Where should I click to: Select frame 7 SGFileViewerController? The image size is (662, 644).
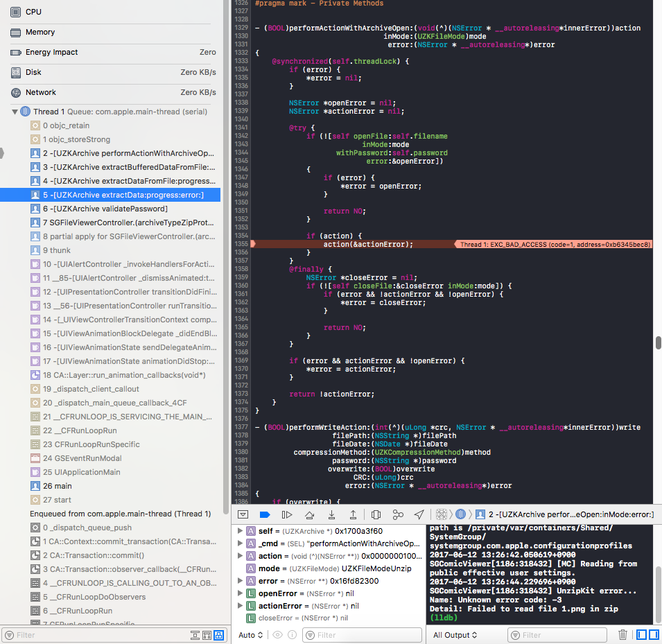click(110, 223)
